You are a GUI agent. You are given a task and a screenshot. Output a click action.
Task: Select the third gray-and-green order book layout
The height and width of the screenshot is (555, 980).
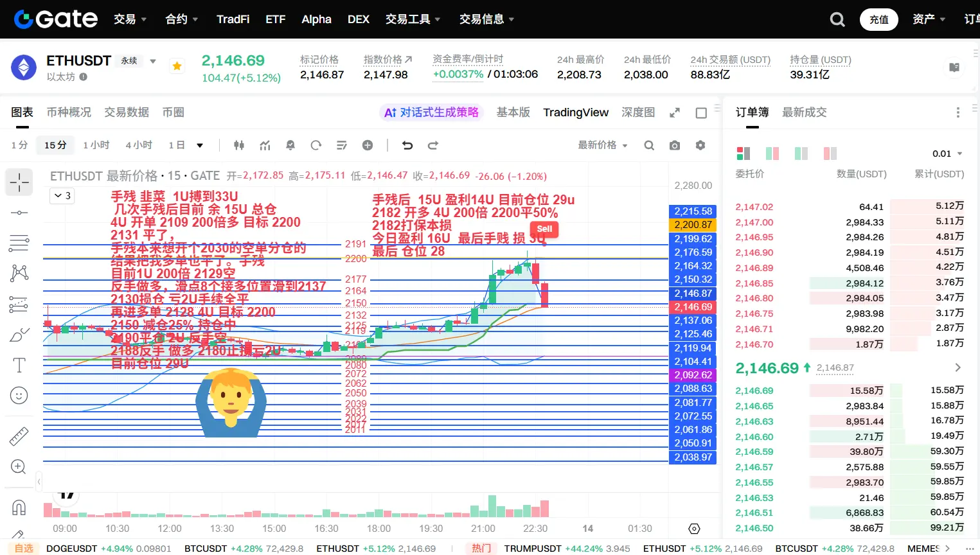coord(801,154)
